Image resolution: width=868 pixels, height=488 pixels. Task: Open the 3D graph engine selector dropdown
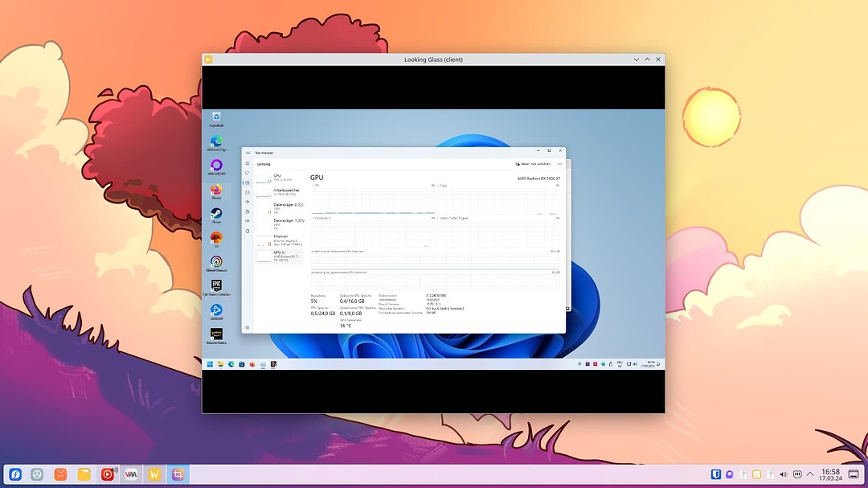pyautogui.click(x=314, y=185)
